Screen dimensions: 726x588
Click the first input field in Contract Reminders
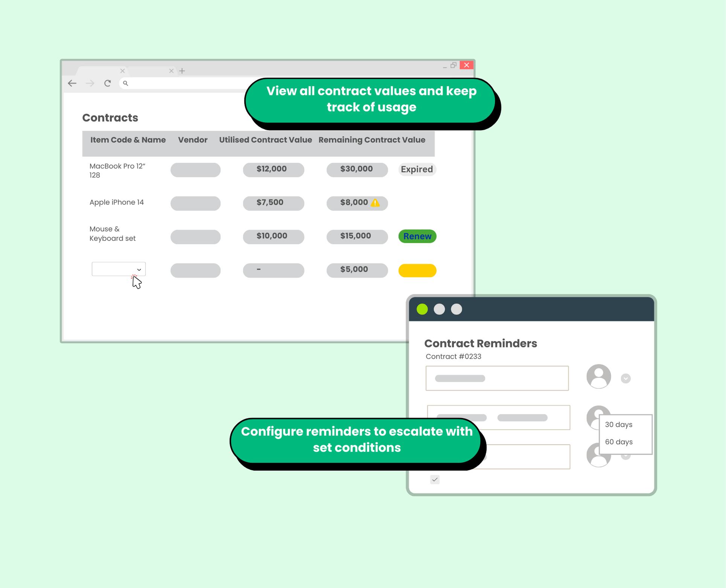tap(497, 378)
